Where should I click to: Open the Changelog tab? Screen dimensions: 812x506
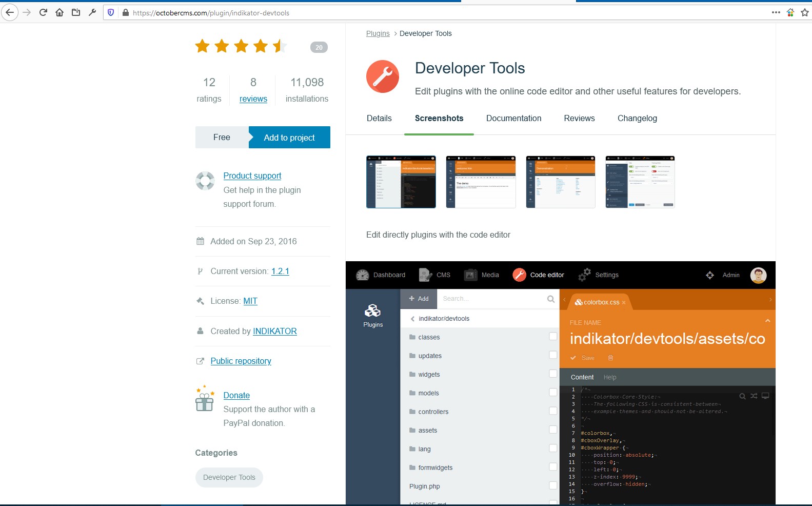click(x=637, y=118)
